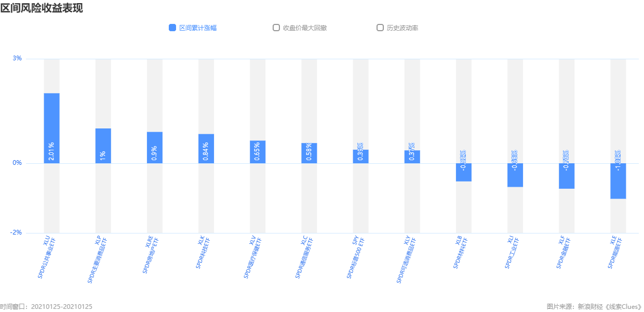Select the XLY bar at 0.37%
Screen dimensions: 644x312
click(412, 157)
